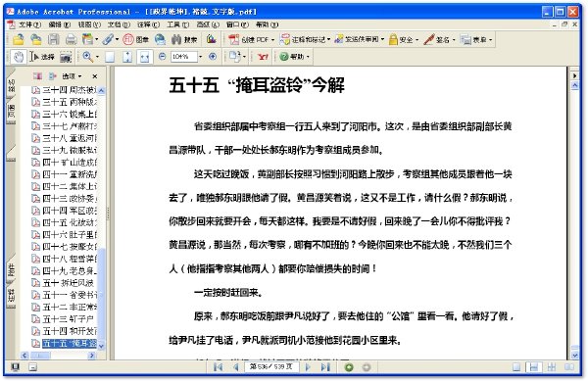Click the Open file folder icon
The height and width of the screenshot is (382, 588).
point(18,39)
